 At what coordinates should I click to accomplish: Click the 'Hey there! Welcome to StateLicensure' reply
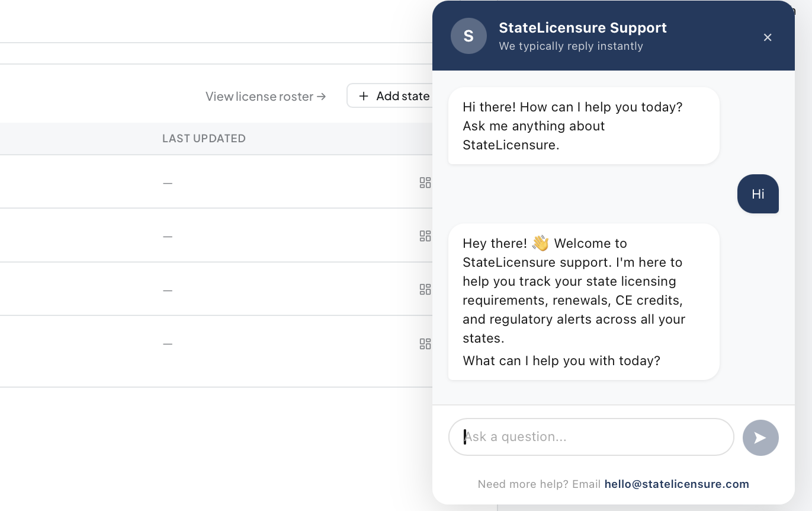583,302
